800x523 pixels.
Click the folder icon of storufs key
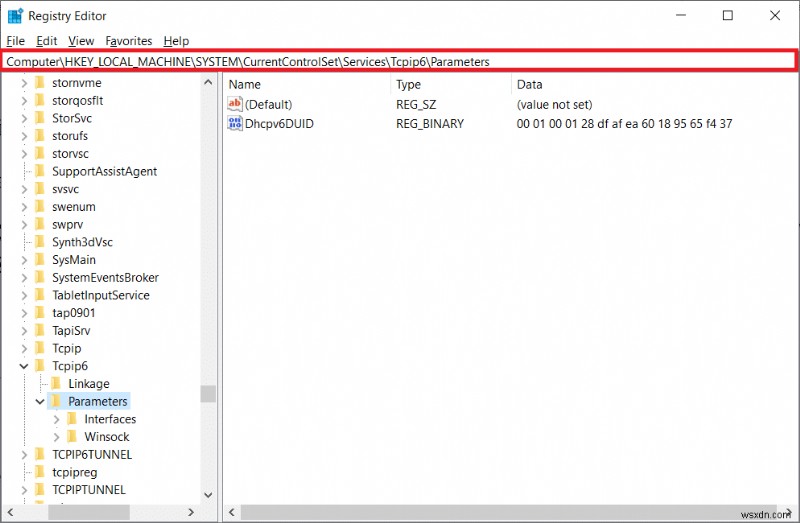pos(40,136)
